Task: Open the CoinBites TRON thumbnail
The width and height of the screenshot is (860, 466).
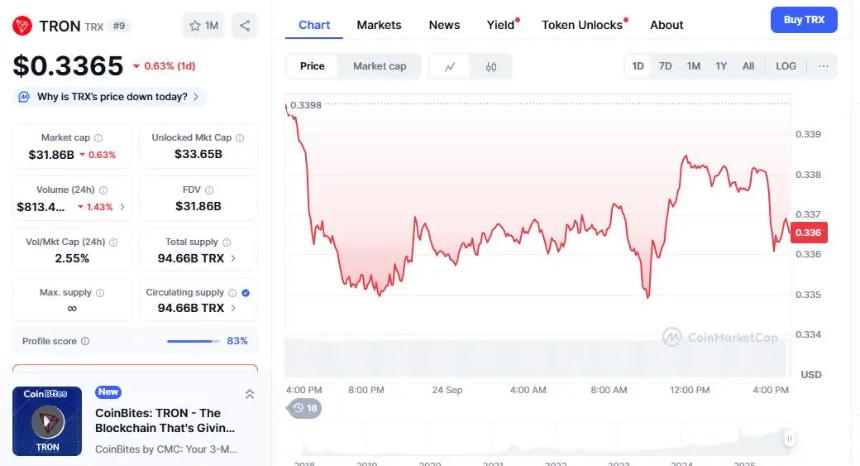Action: pyautogui.click(x=47, y=421)
